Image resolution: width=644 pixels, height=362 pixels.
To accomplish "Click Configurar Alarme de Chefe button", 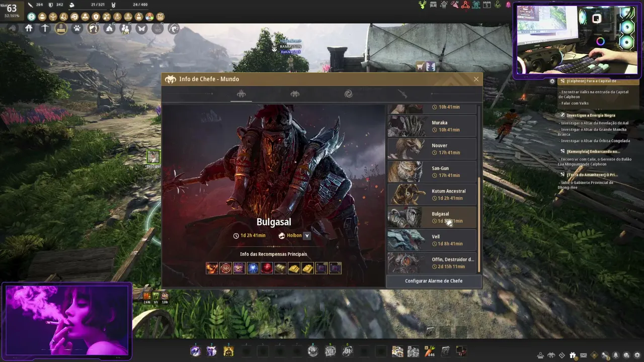I will [434, 281].
